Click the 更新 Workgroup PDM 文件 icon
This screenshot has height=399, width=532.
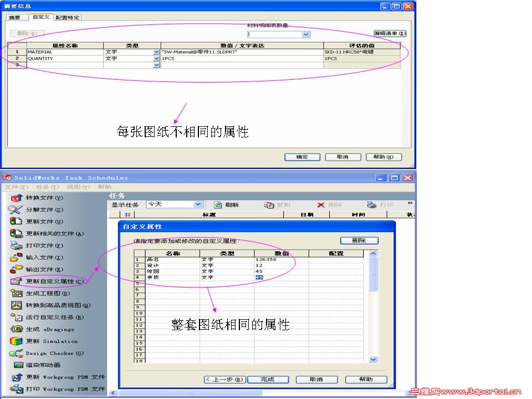(16, 377)
